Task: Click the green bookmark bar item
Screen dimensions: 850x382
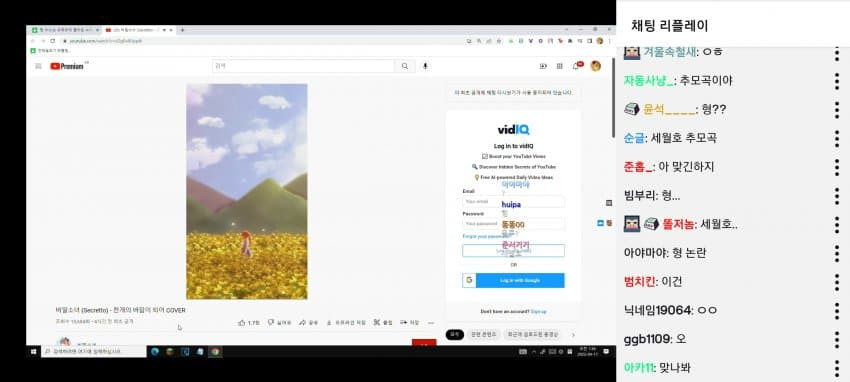Action: 50,50
